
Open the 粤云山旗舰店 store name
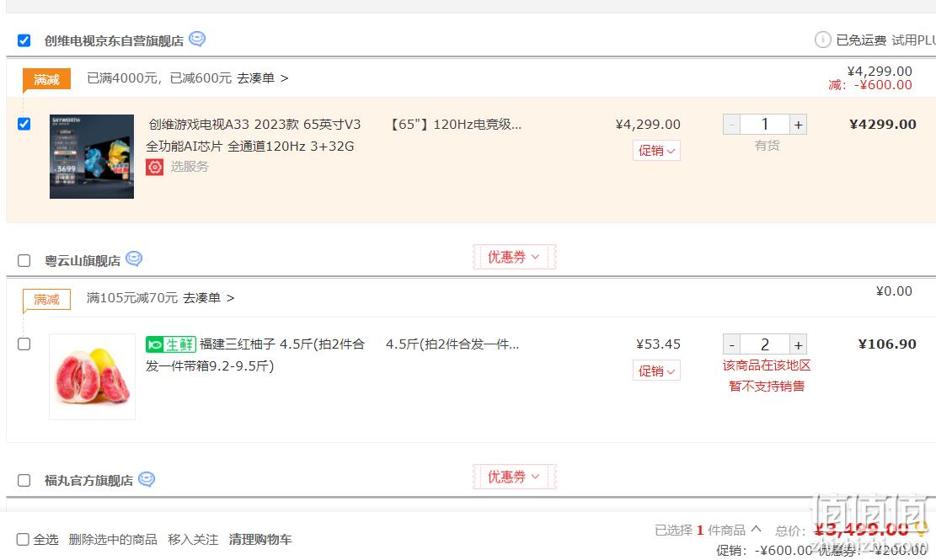coord(83,261)
